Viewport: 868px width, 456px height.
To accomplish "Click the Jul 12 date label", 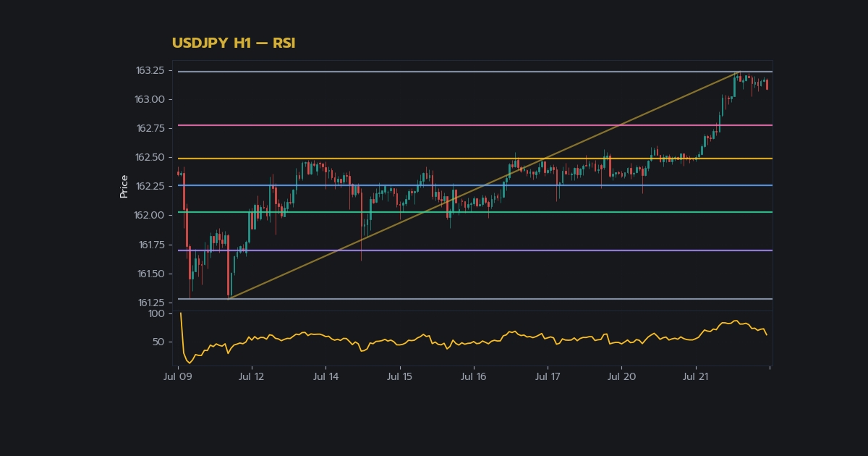I will 251,376.
